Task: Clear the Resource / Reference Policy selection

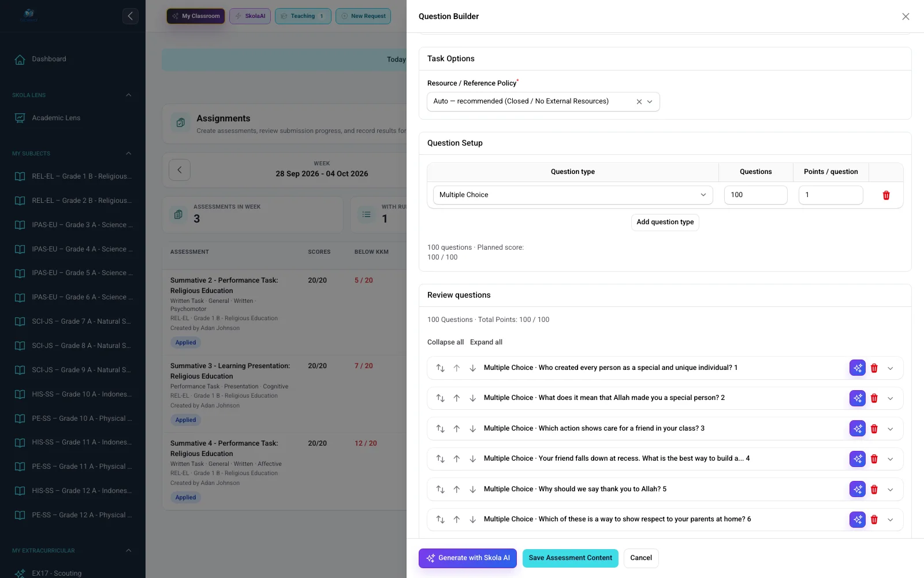Action: coord(639,102)
